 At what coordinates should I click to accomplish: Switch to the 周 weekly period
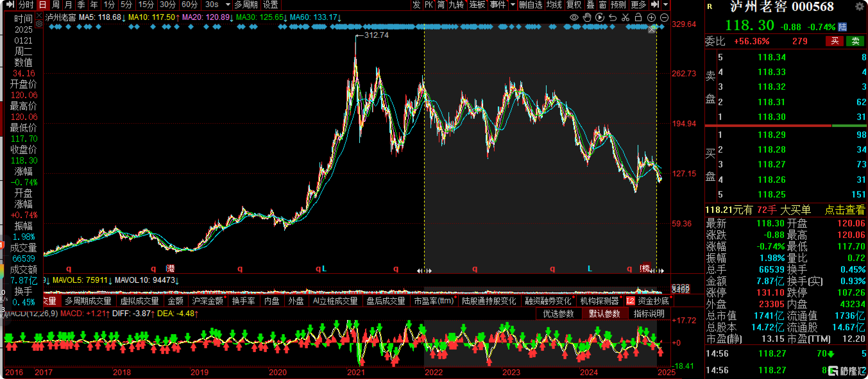(x=55, y=4)
